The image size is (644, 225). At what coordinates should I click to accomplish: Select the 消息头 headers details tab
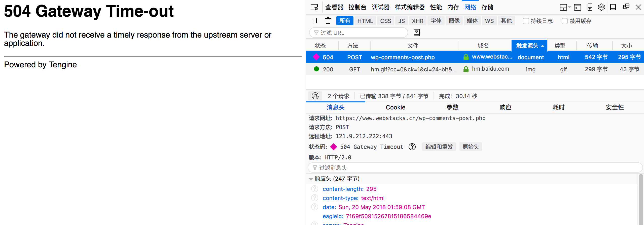[x=336, y=107]
